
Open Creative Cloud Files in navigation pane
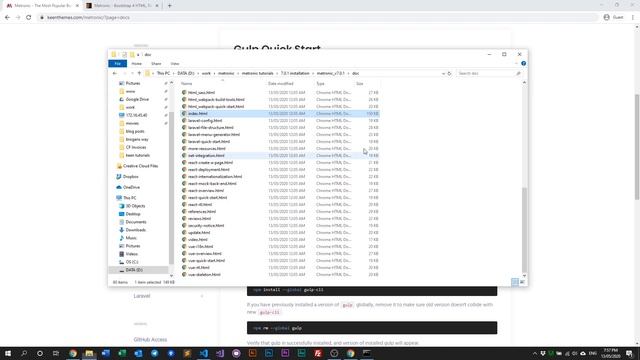(140, 166)
